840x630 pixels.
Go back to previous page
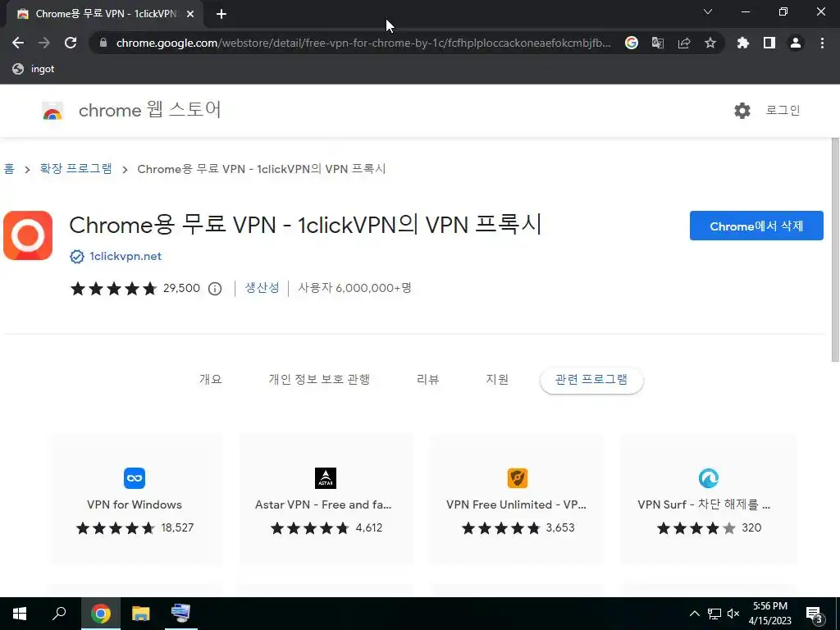point(18,43)
